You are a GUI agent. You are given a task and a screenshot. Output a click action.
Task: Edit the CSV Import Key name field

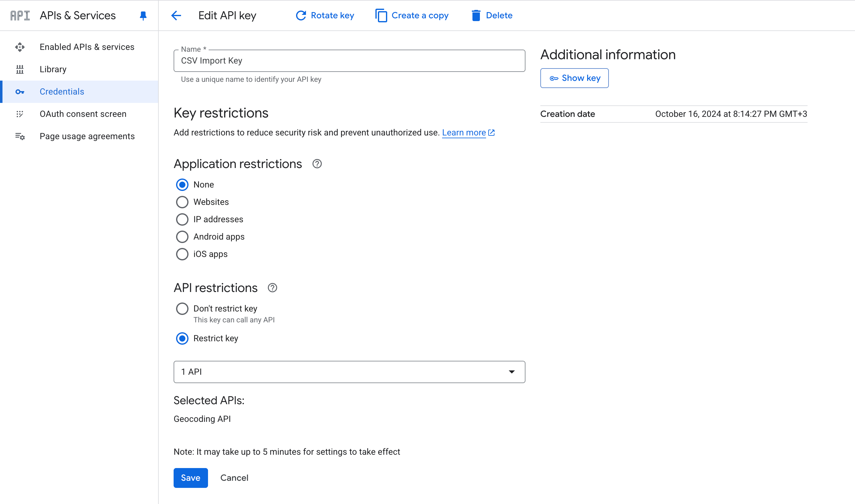coord(349,61)
